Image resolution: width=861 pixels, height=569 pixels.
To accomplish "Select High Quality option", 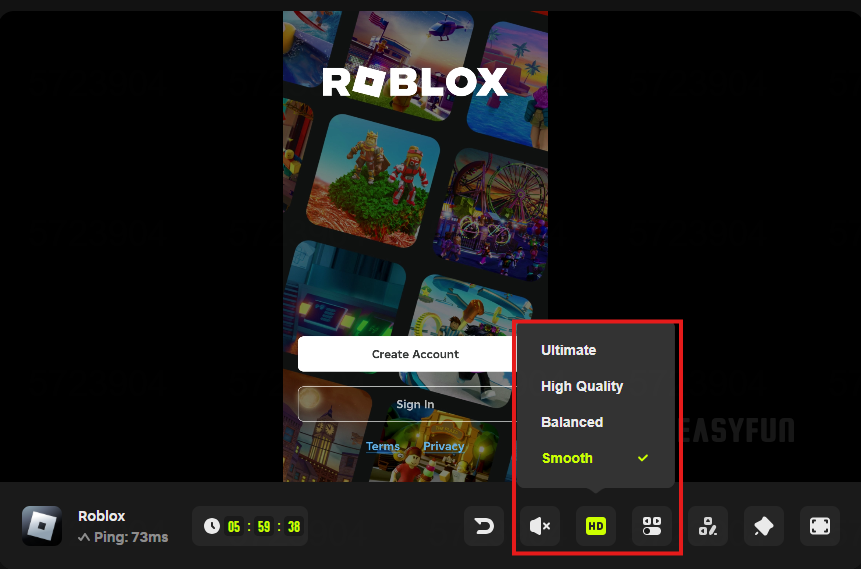I will (582, 386).
